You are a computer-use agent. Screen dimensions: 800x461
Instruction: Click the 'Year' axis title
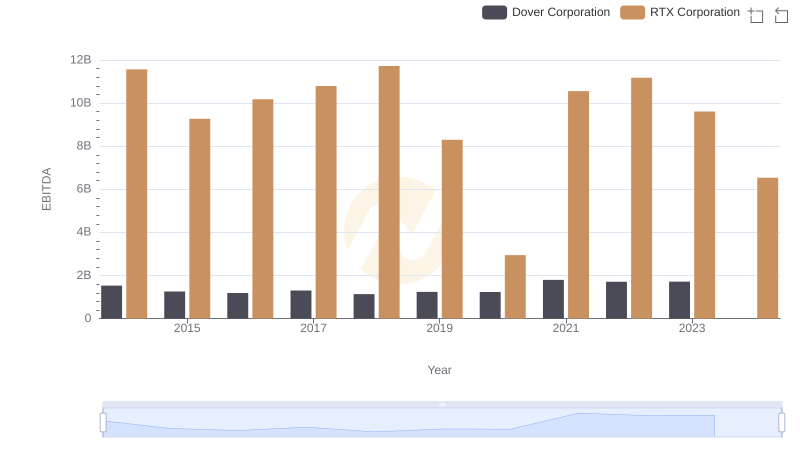point(439,370)
